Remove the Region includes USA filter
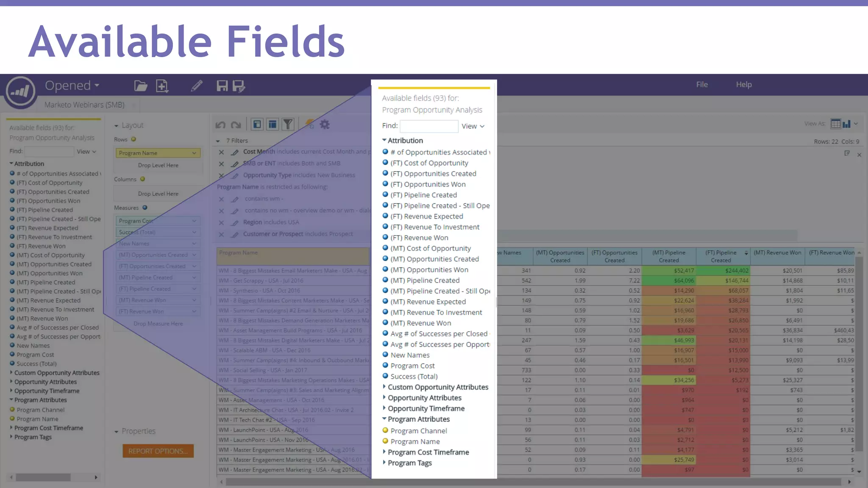868x488 pixels. coord(221,222)
